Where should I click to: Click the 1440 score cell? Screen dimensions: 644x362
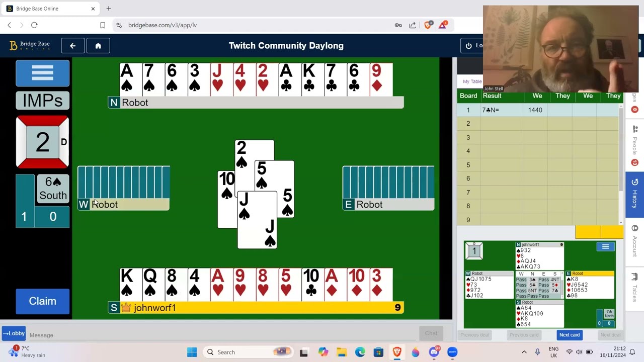tap(535, 110)
